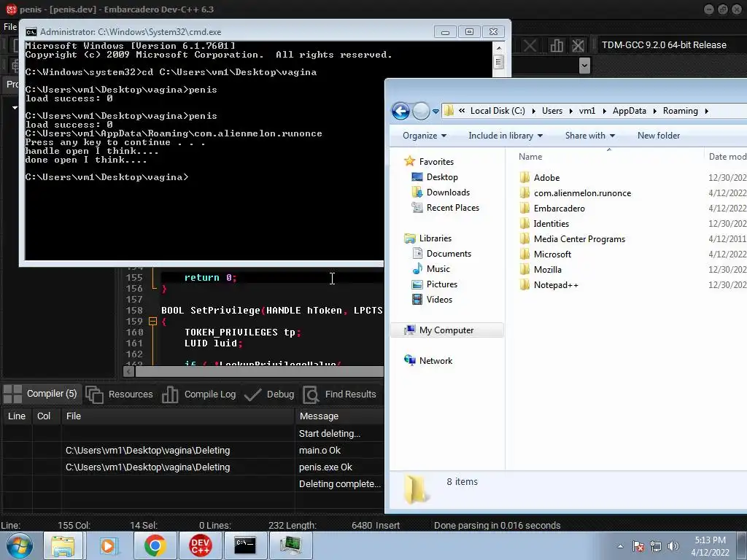The height and width of the screenshot is (560, 747).
Task: Open Pictures library in the navigation pane
Action: (441, 284)
